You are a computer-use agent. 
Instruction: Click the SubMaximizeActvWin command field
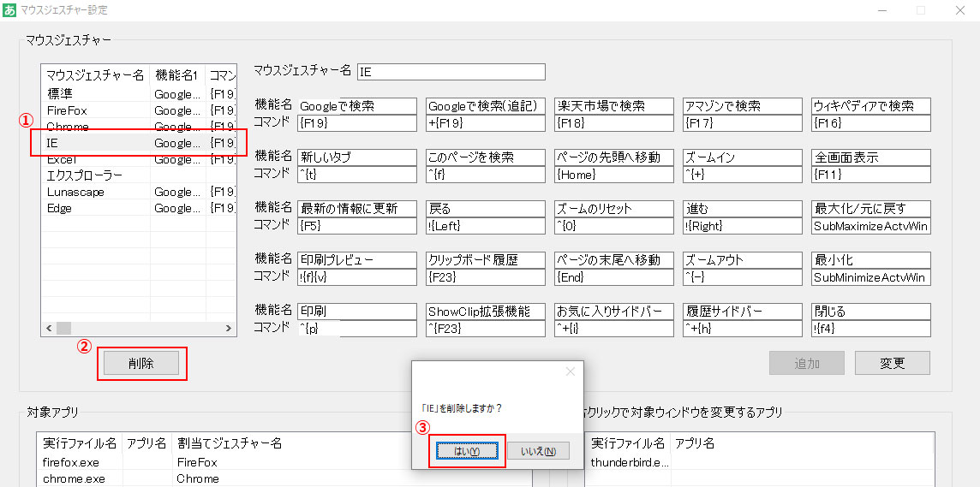click(x=871, y=226)
